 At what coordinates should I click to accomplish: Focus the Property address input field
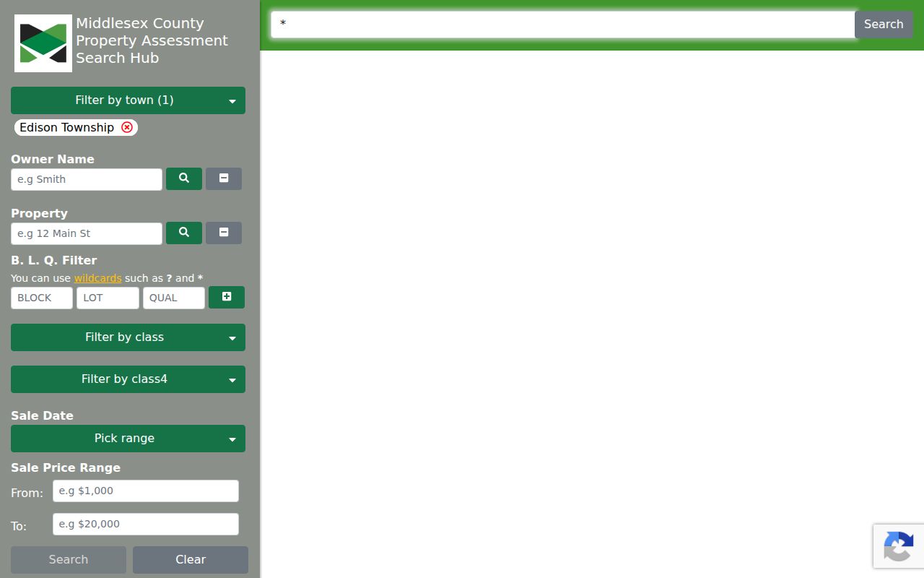click(87, 233)
